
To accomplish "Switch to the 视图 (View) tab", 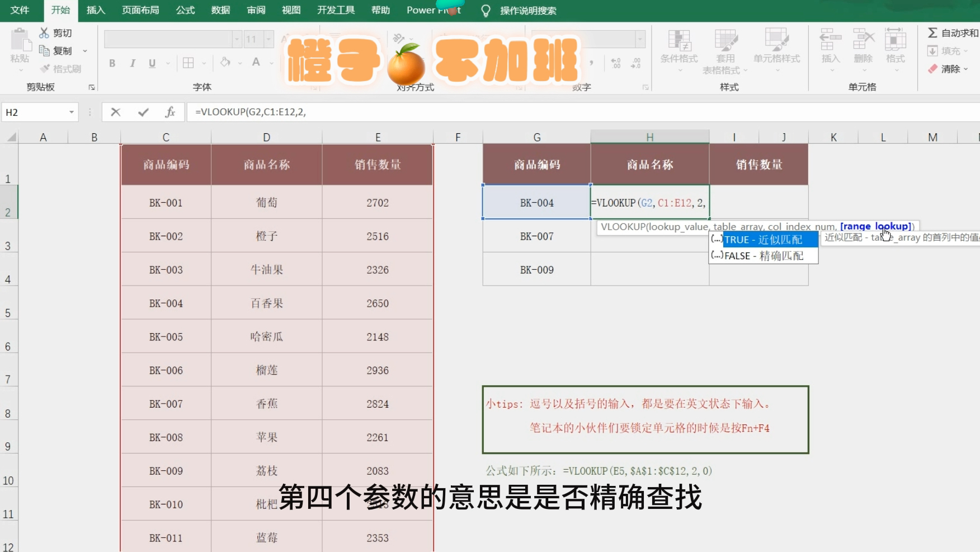I will (291, 10).
